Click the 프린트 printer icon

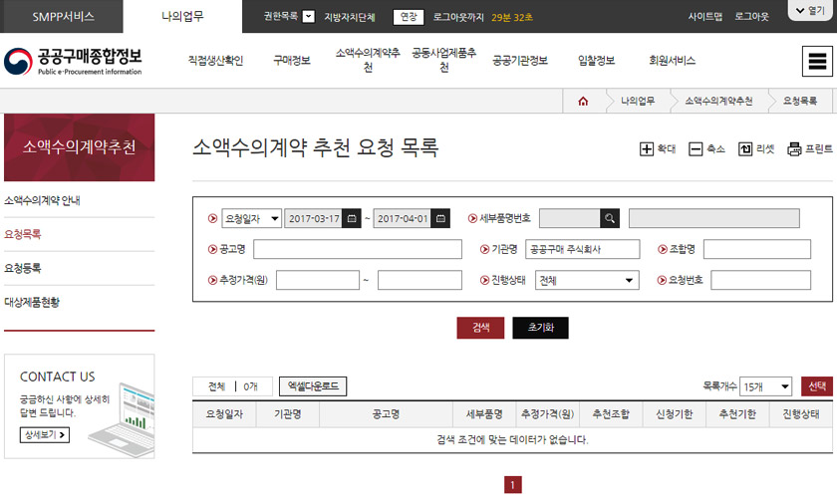pyautogui.click(x=794, y=149)
